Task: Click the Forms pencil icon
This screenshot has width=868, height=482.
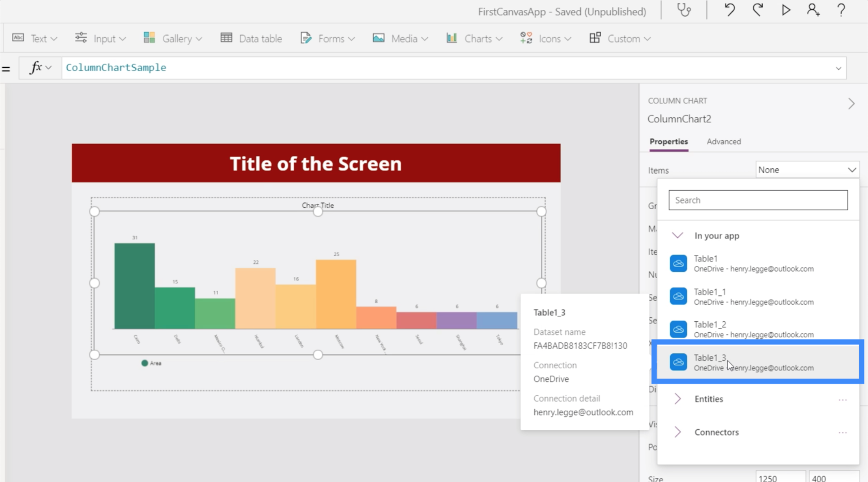Action: (306, 38)
